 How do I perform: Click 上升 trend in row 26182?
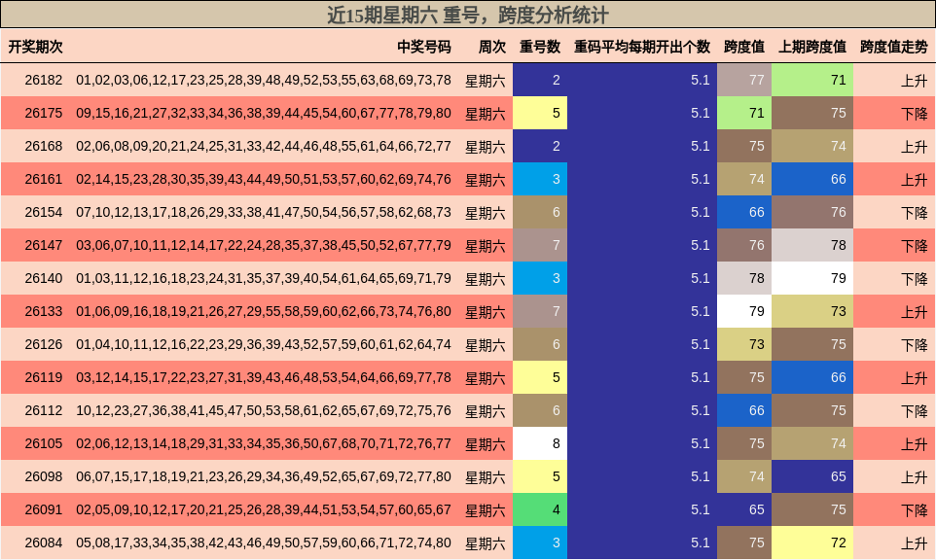(914, 81)
